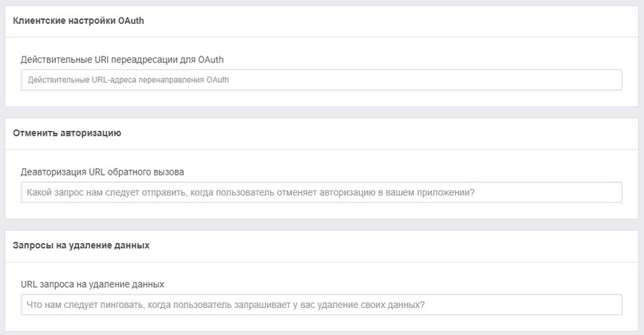The height and width of the screenshot is (335, 644).
Task: Click label 'URL запроса на удаление данных'
Action: 93,285
